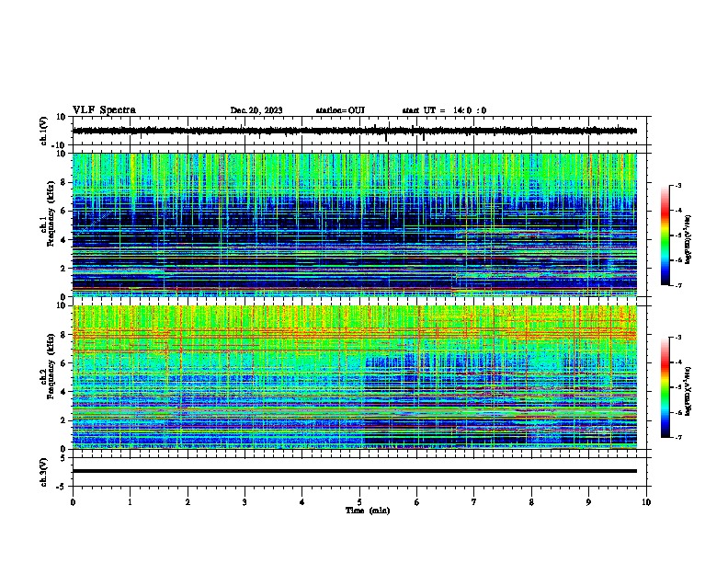Click tick label "0" on the Time axis
Screen dimensions: 728x563
pyautogui.click(x=73, y=502)
